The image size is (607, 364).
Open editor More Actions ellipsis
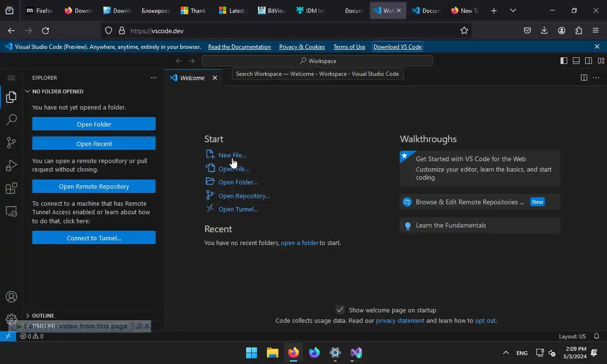point(596,78)
